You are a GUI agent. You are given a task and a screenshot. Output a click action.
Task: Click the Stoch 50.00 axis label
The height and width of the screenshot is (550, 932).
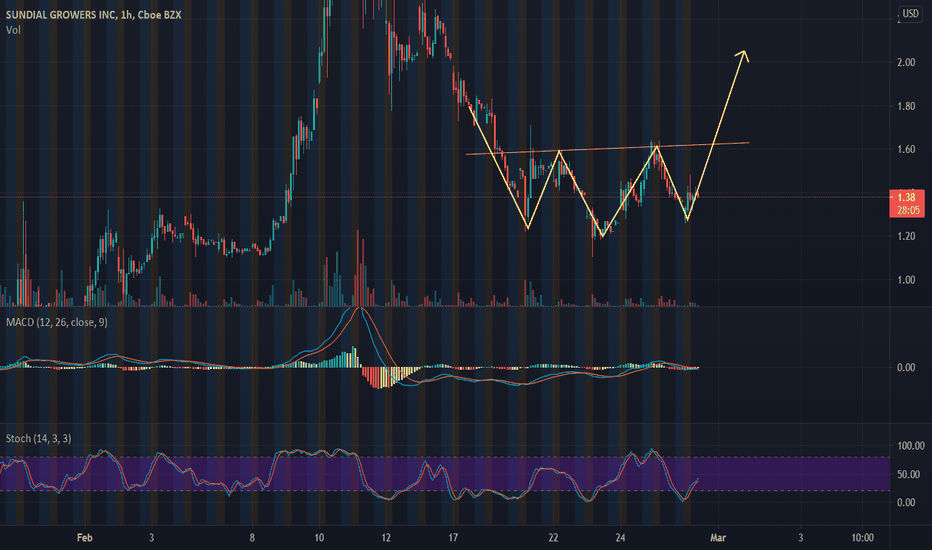908,474
